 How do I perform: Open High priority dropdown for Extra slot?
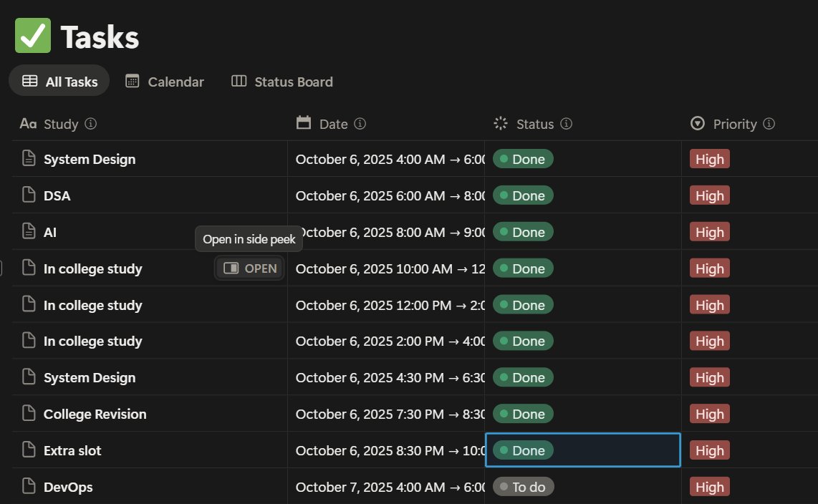[710, 450]
